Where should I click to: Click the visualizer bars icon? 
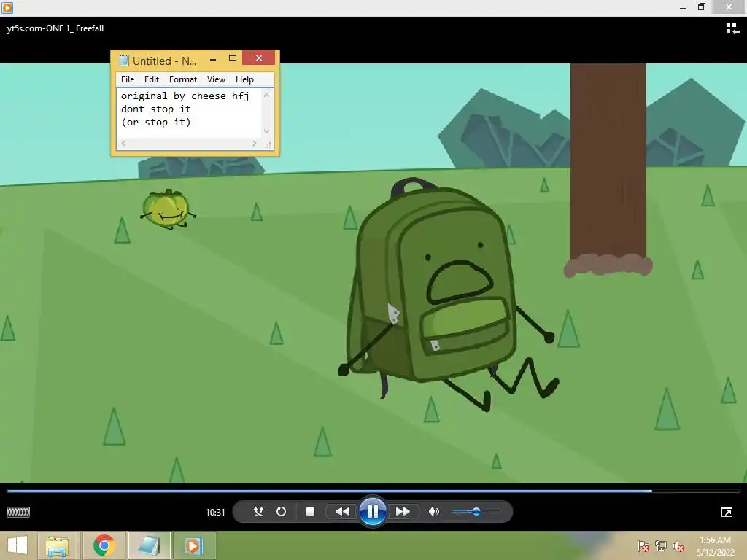18,512
